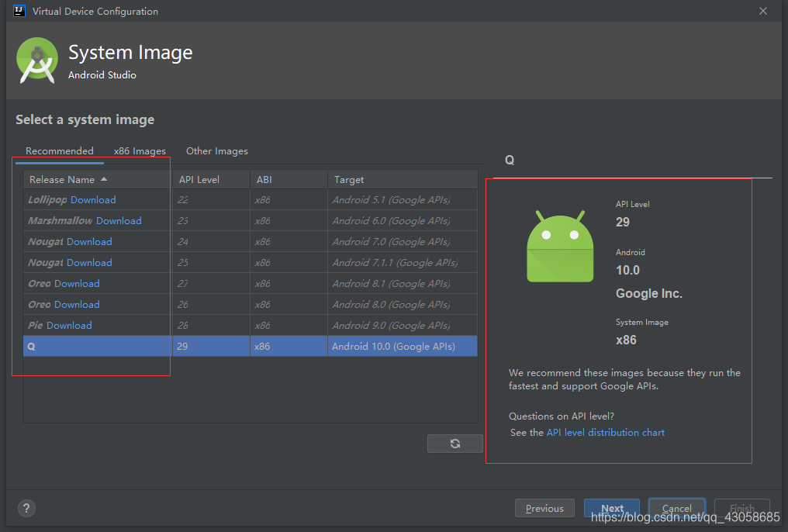Click the refresh system images icon button
The image size is (788, 532).
tap(454, 444)
